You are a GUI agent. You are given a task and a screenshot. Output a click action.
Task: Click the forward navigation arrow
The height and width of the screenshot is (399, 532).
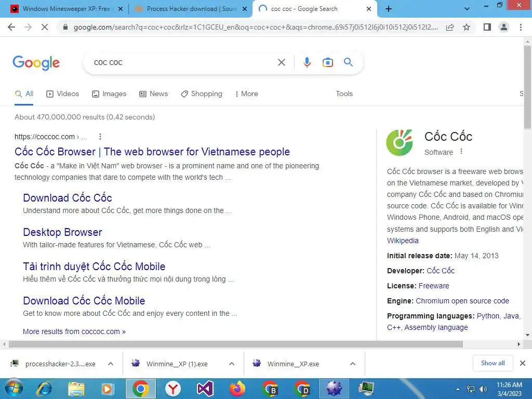coord(28,27)
